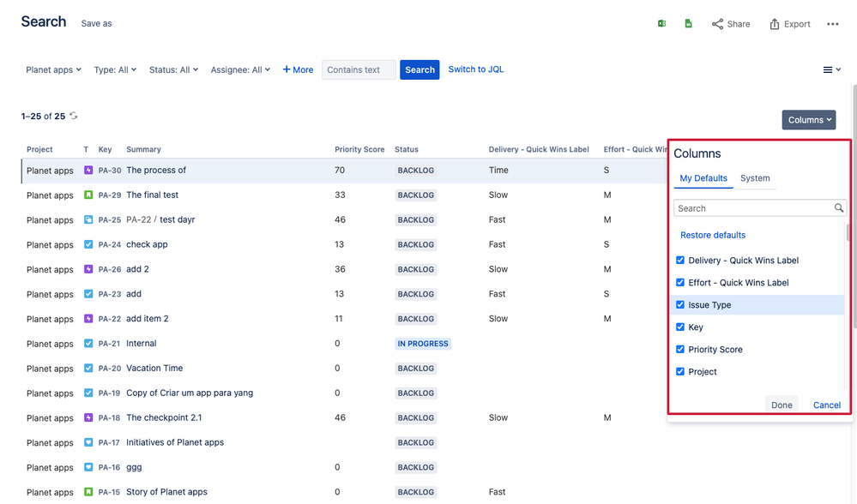
Task: Uncheck the Issue Type column checkbox
Action: tap(680, 304)
